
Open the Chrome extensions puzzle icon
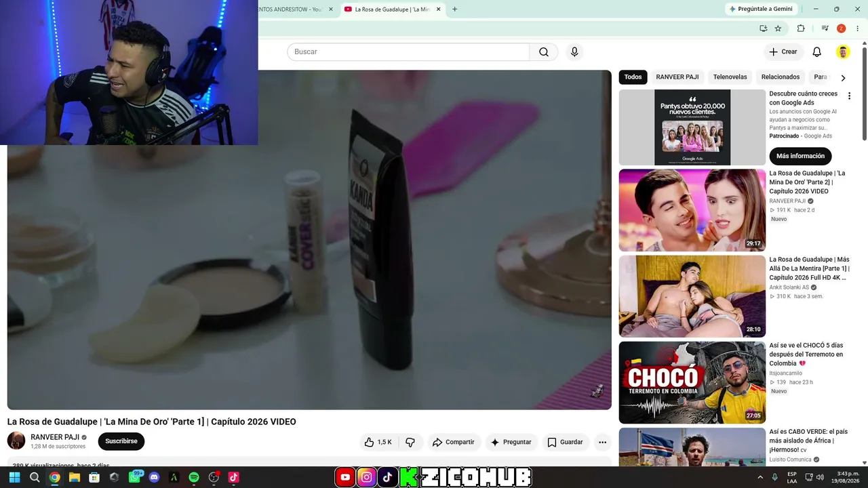pos(801,28)
